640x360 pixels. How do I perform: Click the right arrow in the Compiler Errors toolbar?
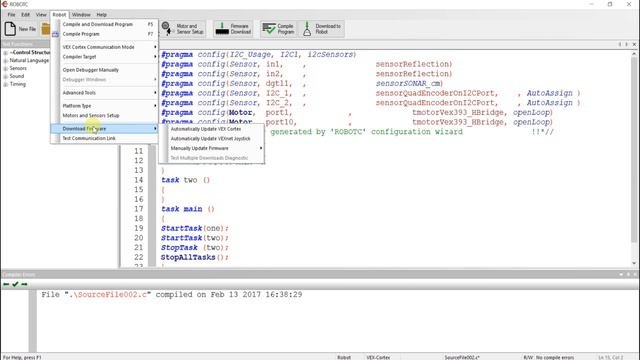pos(24,284)
